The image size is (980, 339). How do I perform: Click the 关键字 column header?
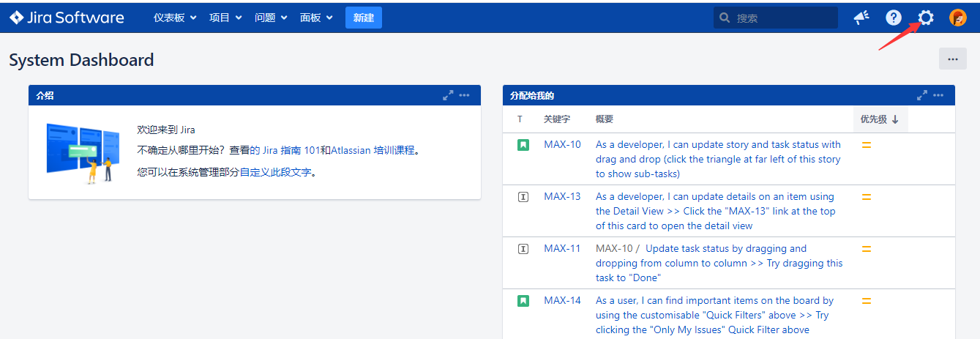click(557, 119)
